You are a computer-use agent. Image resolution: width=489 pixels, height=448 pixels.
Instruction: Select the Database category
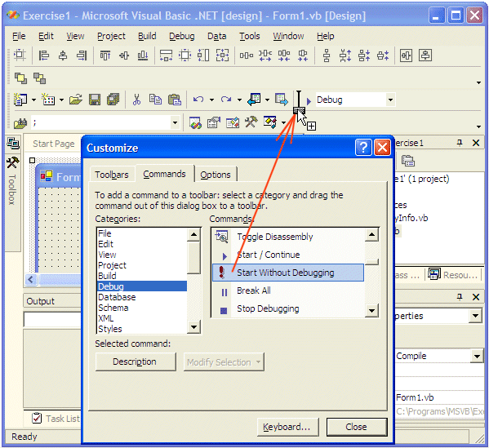[142, 297]
